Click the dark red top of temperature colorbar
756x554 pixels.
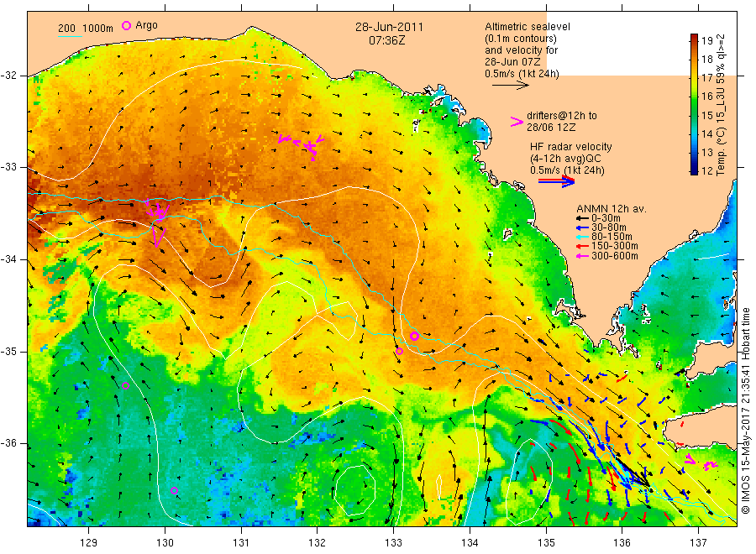pyautogui.click(x=694, y=38)
